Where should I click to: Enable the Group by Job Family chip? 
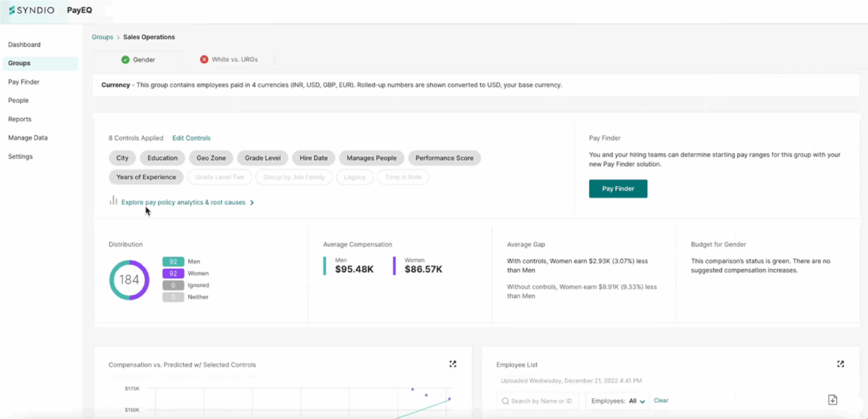pos(294,177)
